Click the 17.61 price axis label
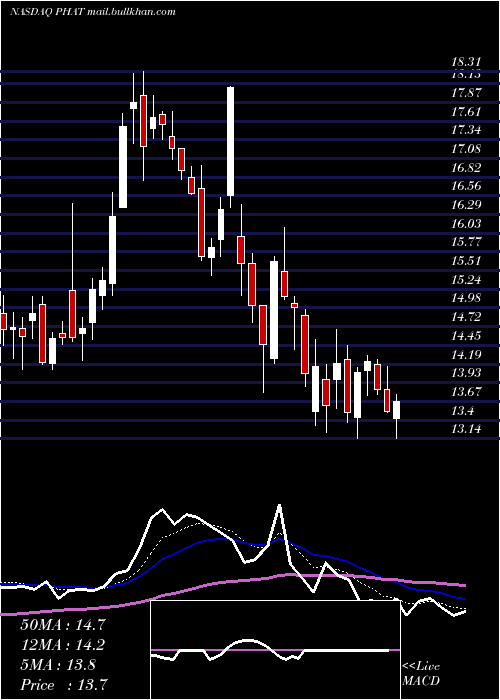 [466, 112]
